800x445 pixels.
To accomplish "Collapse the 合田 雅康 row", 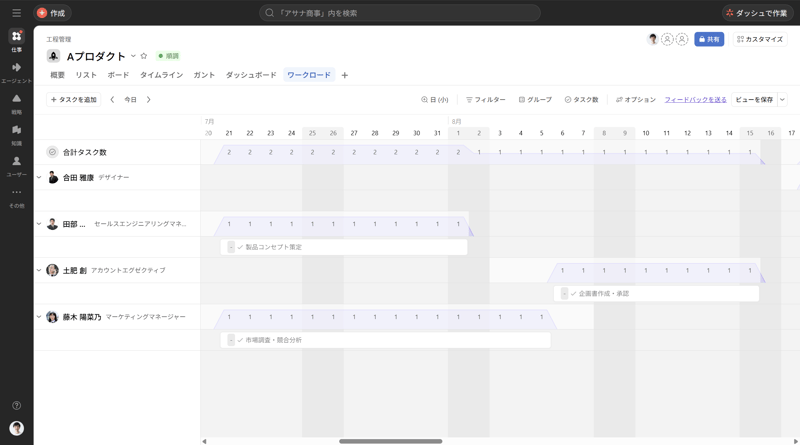I will pyautogui.click(x=39, y=178).
